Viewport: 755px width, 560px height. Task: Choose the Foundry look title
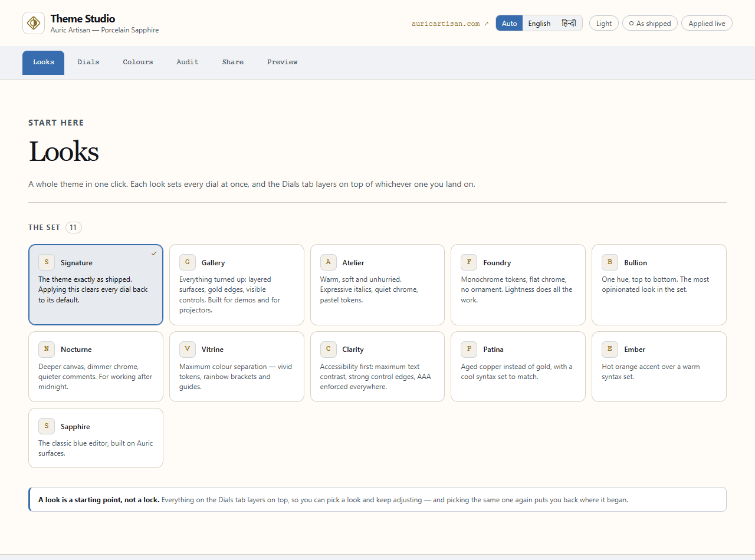click(497, 263)
